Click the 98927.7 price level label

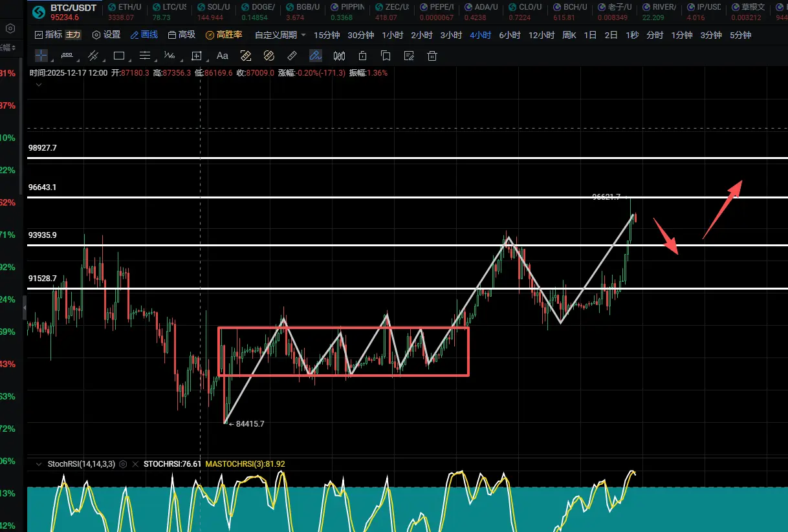[x=43, y=148]
